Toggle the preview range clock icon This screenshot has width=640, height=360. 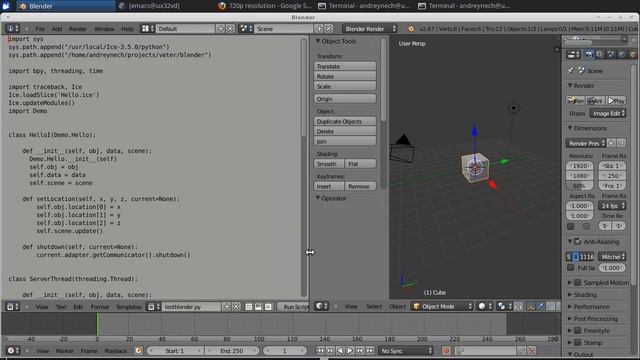(138, 351)
